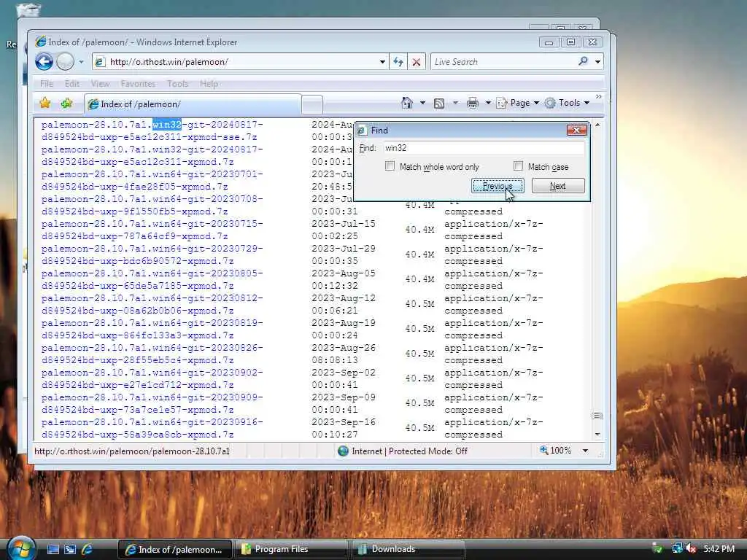Image resolution: width=747 pixels, height=560 pixels.
Task: Click the Forward navigation button
Action: pos(65,62)
